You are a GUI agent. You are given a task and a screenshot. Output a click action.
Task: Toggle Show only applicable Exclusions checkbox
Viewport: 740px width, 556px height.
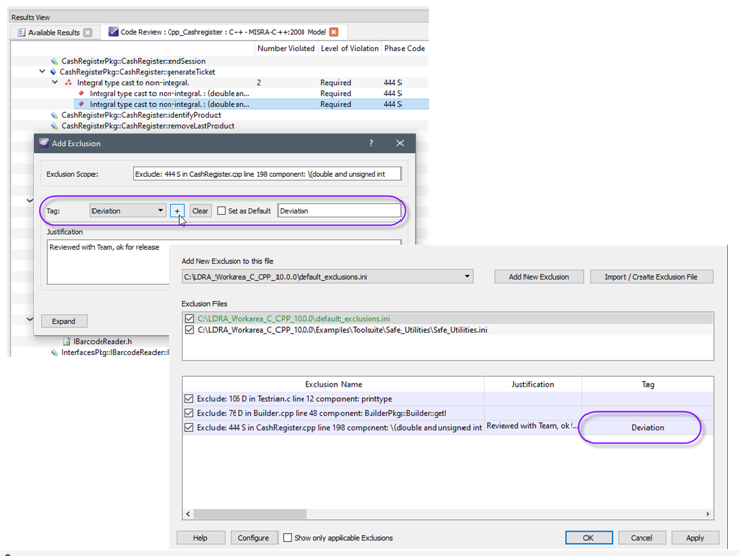tap(287, 538)
